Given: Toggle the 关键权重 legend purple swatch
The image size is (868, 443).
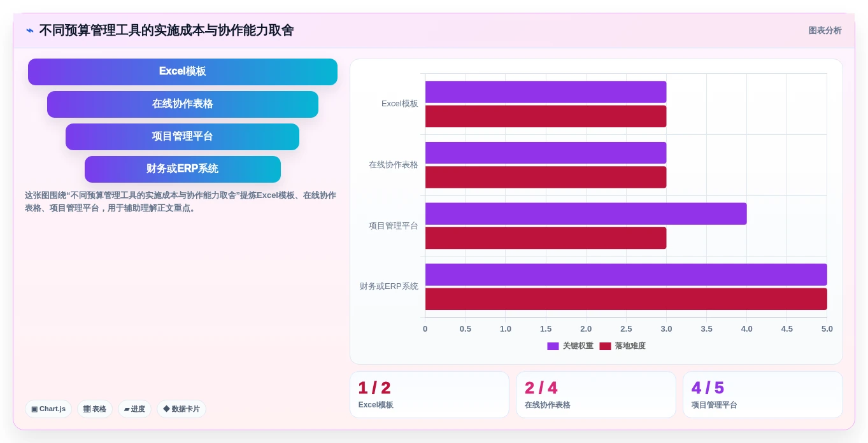Looking at the screenshot, I should point(553,346).
